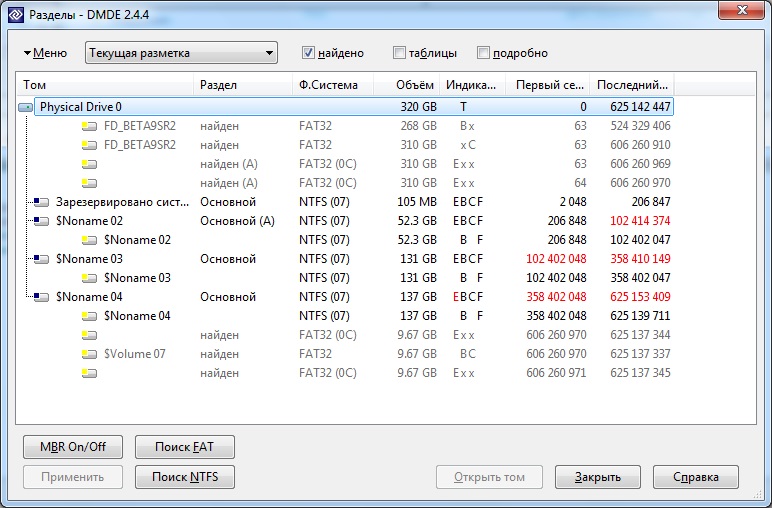Click the $Noname 04 partition icon

pyautogui.click(x=42, y=297)
